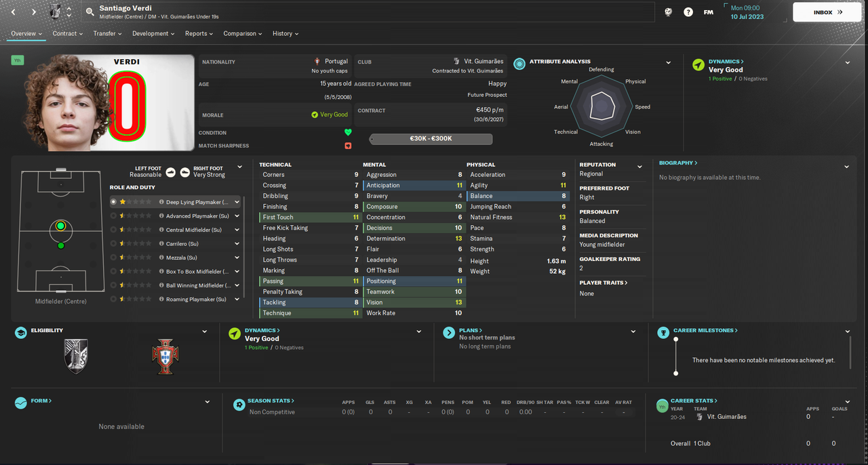The width and height of the screenshot is (868, 465).
Task: Select the Ball Winning Midfielder radio
Action: click(x=113, y=285)
